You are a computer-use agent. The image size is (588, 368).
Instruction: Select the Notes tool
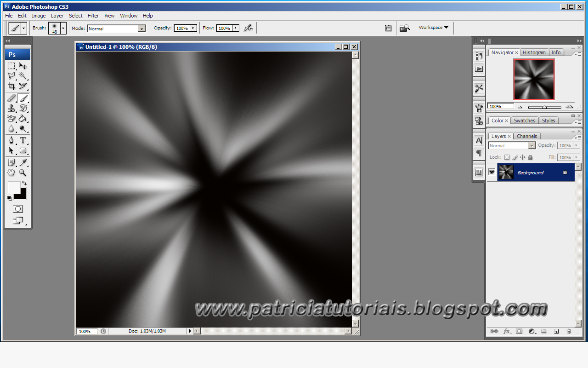pyautogui.click(x=11, y=162)
